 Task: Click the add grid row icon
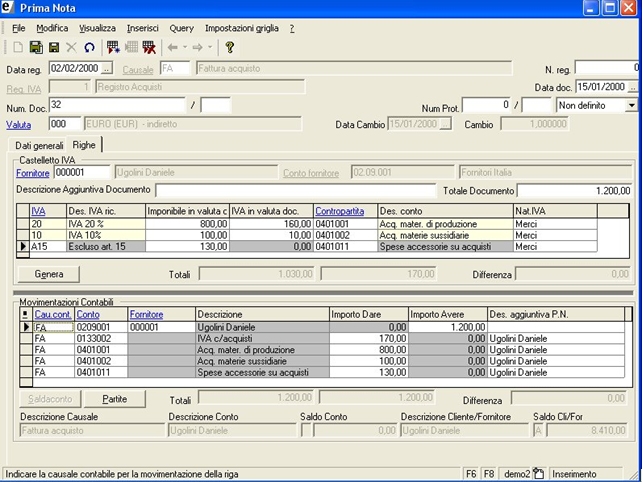pos(113,47)
